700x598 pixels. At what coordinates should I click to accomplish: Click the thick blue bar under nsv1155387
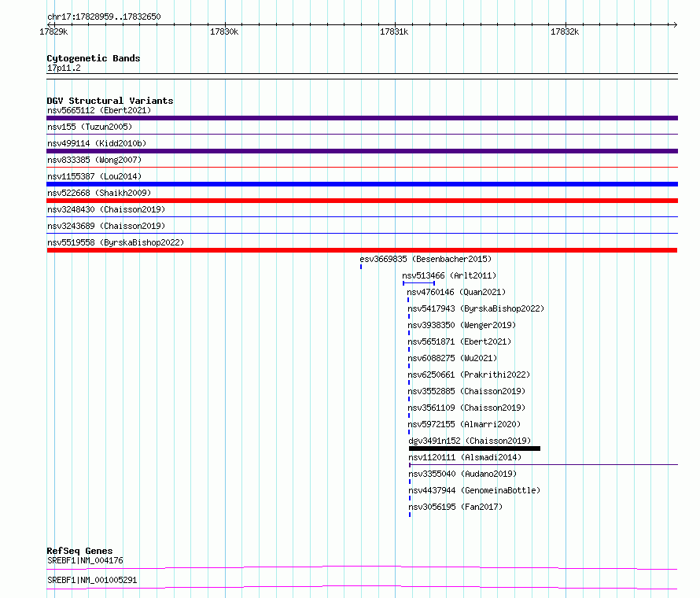362,184
